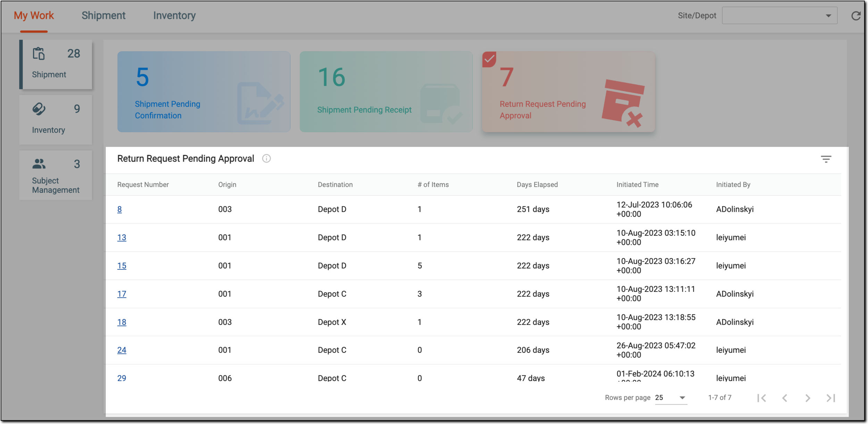Go to previous page of results
This screenshot has height=424, width=868.
[x=785, y=398]
